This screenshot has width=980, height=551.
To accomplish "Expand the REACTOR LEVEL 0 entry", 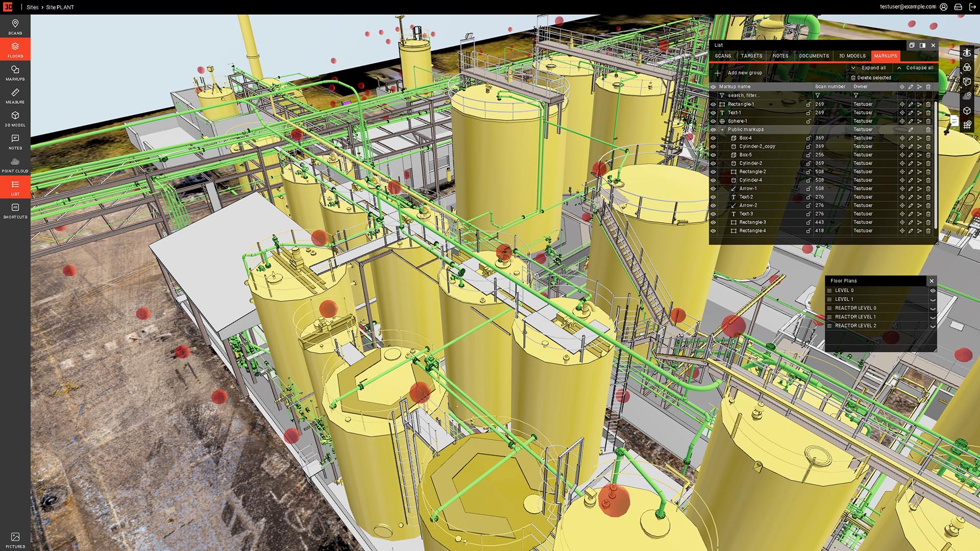I will [x=932, y=308].
